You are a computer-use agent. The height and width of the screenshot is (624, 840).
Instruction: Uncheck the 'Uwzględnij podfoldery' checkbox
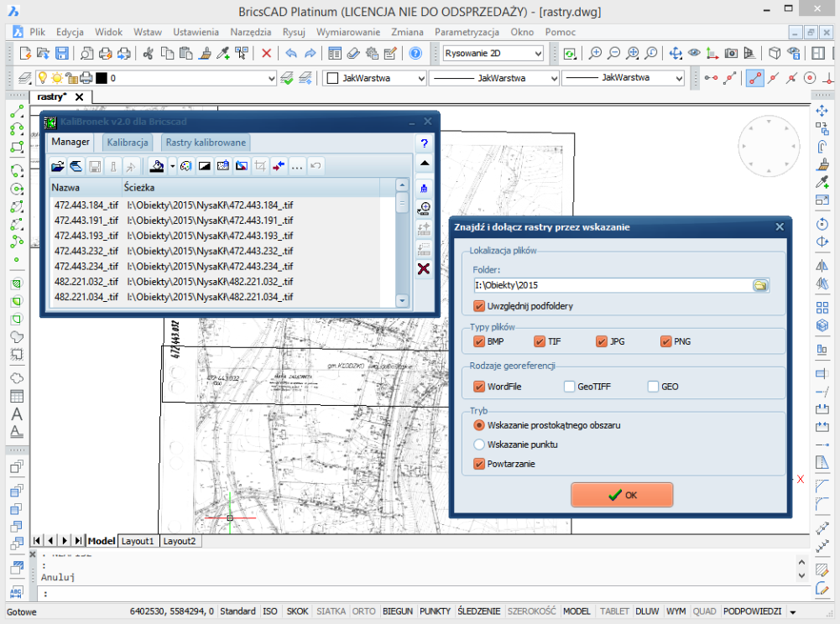[479, 306]
